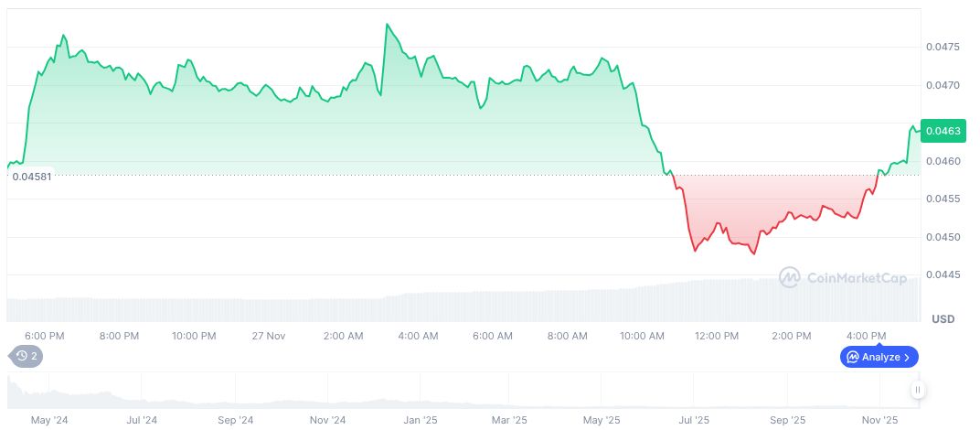
Task: Jump to May '24 in the overview timeline
Action: tap(49, 421)
